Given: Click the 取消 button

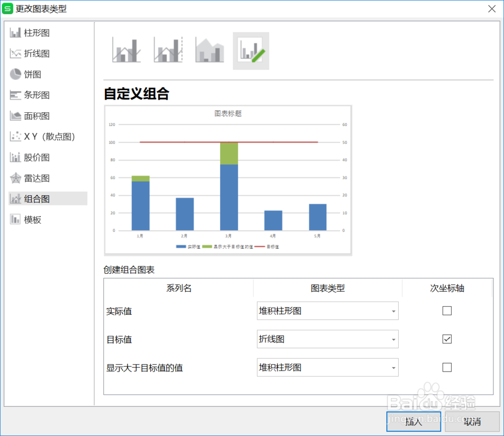Looking at the screenshot, I should coord(472,421).
